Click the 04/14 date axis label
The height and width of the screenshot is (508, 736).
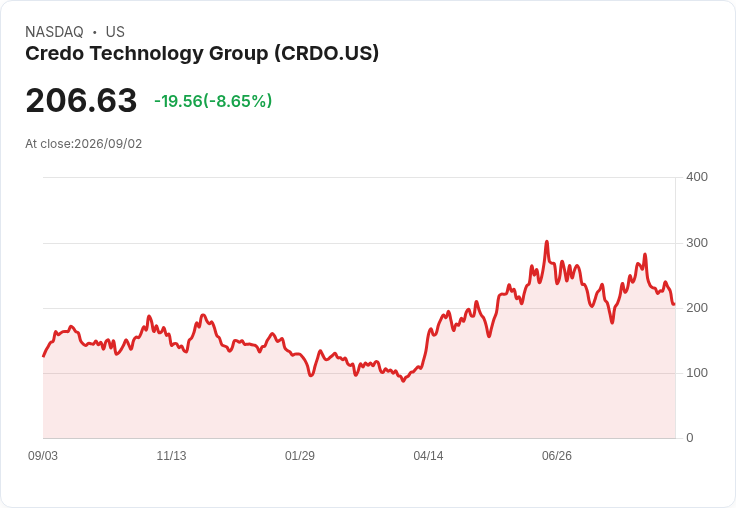pos(428,456)
